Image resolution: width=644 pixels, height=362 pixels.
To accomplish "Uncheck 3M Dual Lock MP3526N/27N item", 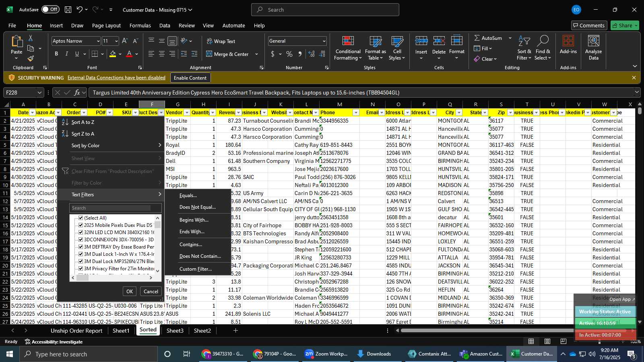I will point(80,261).
